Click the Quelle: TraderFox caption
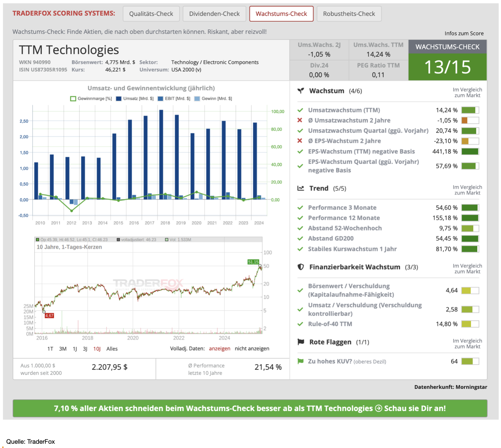Screen dimensions: 501x448 tap(30, 441)
